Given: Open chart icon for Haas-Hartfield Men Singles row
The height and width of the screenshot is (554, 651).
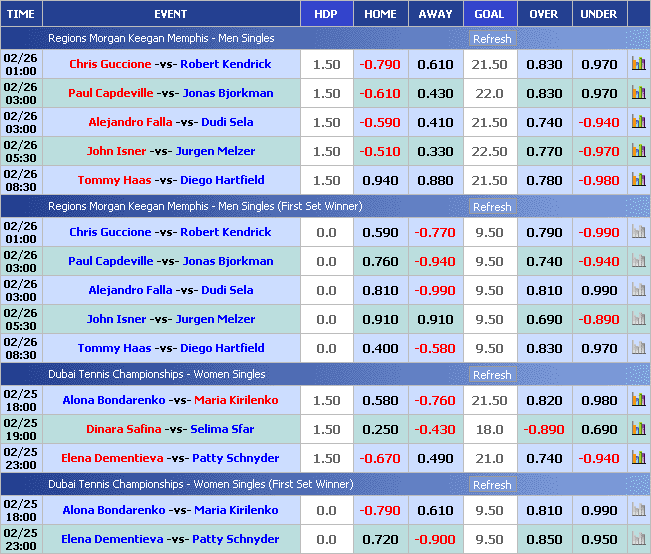Looking at the screenshot, I should 638,180.
